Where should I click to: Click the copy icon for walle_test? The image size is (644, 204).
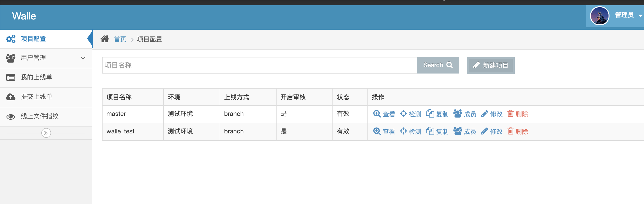click(x=430, y=131)
